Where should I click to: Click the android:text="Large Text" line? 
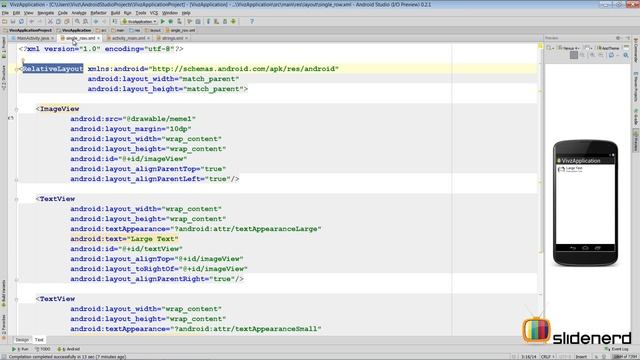click(124, 239)
